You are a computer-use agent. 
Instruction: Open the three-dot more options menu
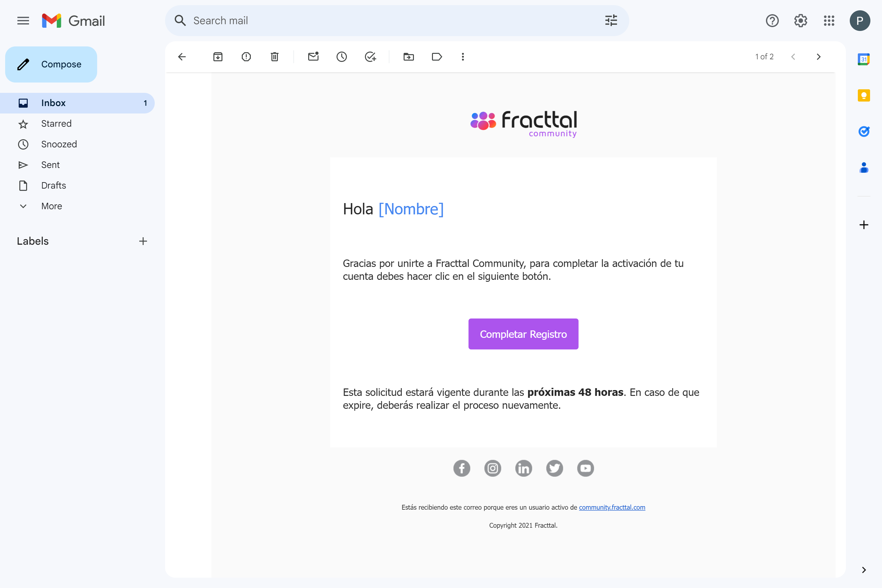click(x=463, y=57)
